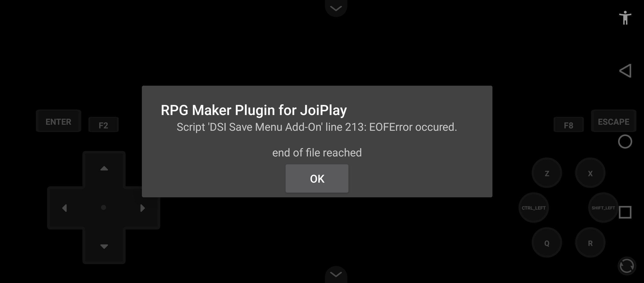
Task: Tap the F8 virtual key
Action: pyautogui.click(x=569, y=125)
